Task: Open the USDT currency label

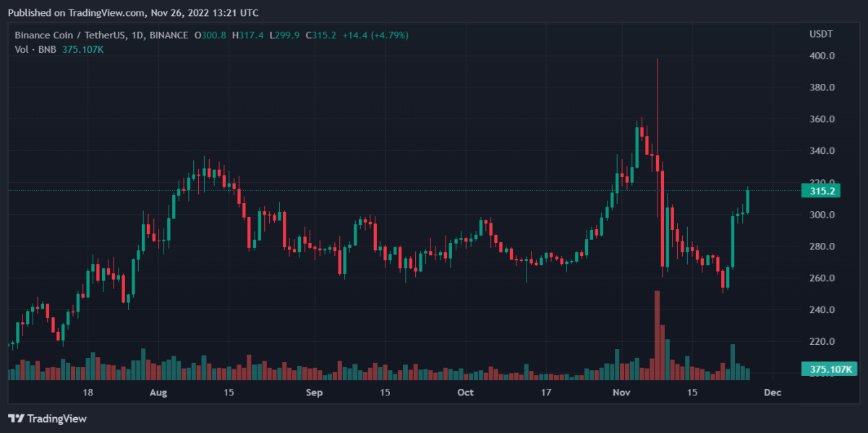Action: [821, 35]
